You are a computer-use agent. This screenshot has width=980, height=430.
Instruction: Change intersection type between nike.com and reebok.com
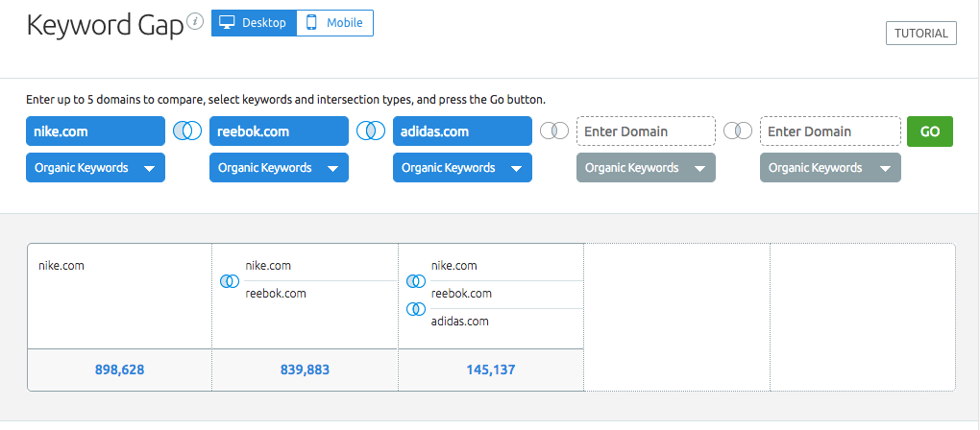187,131
